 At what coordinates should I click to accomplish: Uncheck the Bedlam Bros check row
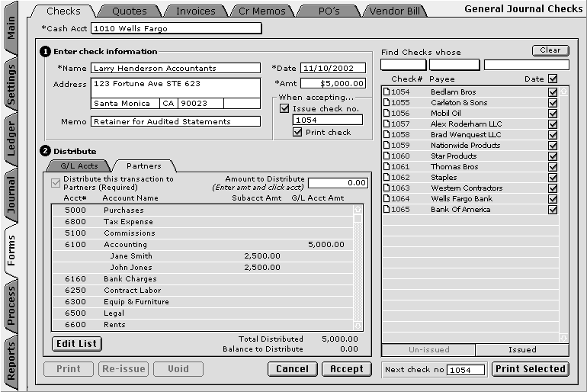click(553, 92)
